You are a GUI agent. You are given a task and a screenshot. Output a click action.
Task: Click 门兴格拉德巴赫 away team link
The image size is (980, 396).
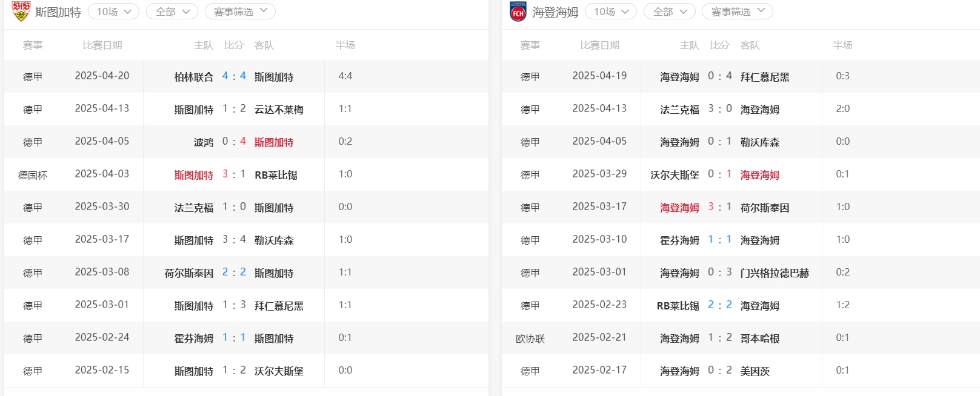tap(775, 273)
